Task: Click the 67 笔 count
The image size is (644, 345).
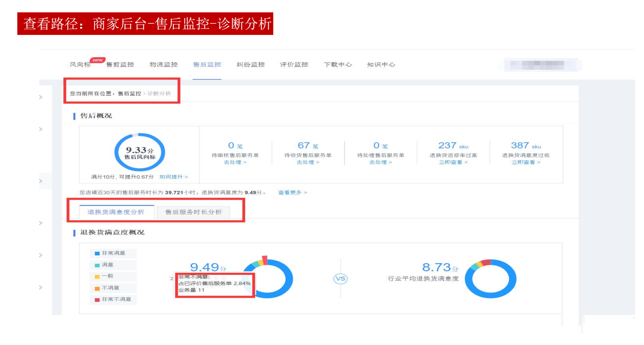Action: 308,145
